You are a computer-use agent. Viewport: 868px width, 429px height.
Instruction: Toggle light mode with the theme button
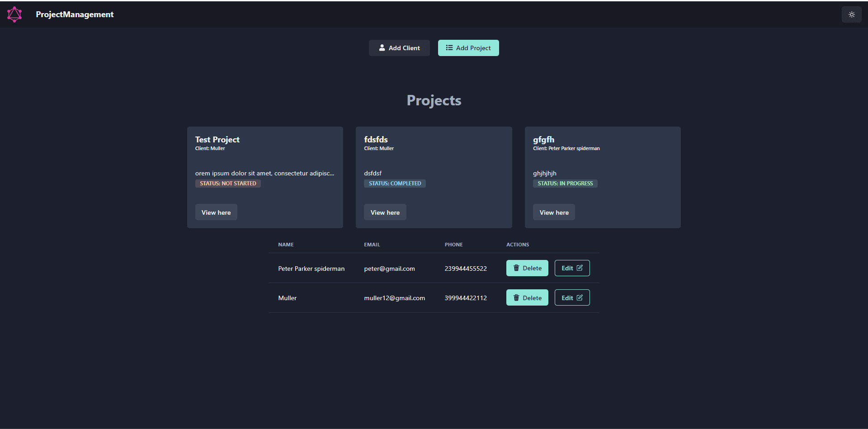tap(851, 14)
